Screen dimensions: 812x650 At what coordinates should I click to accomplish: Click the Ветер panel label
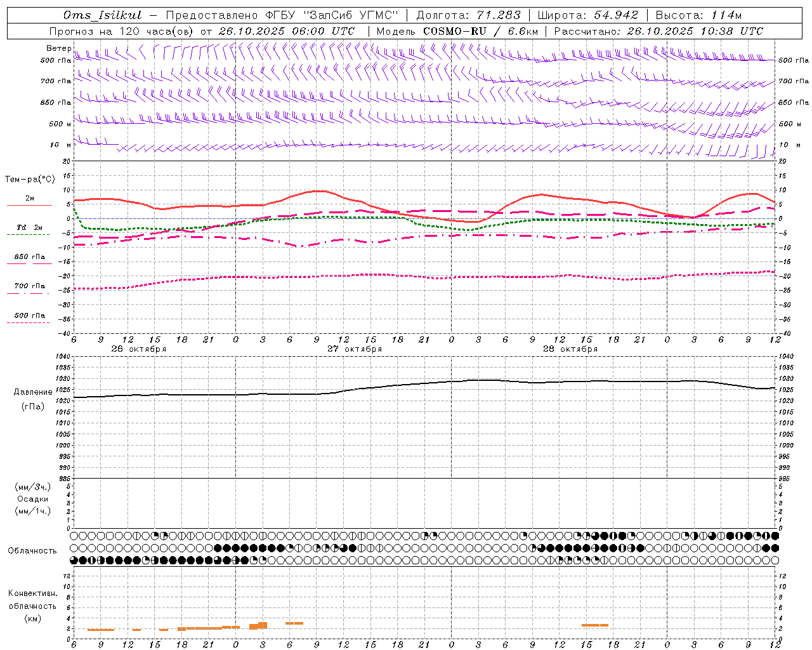pyautogui.click(x=58, y=48)
